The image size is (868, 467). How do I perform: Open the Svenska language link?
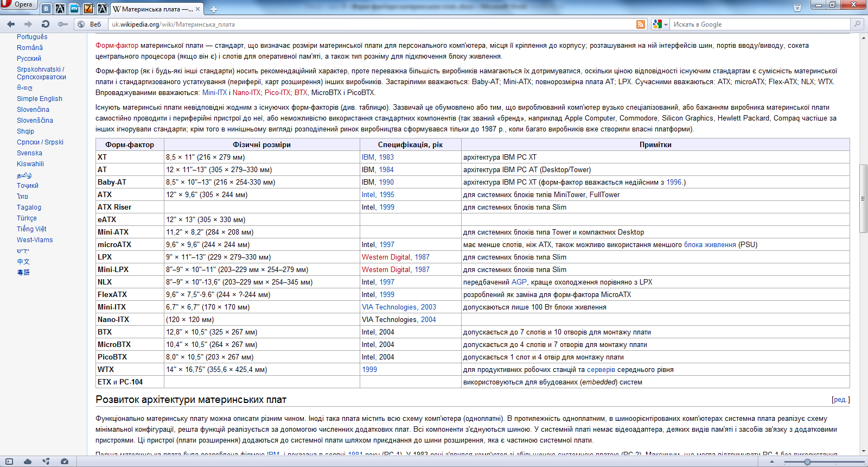tap(29, 153)
